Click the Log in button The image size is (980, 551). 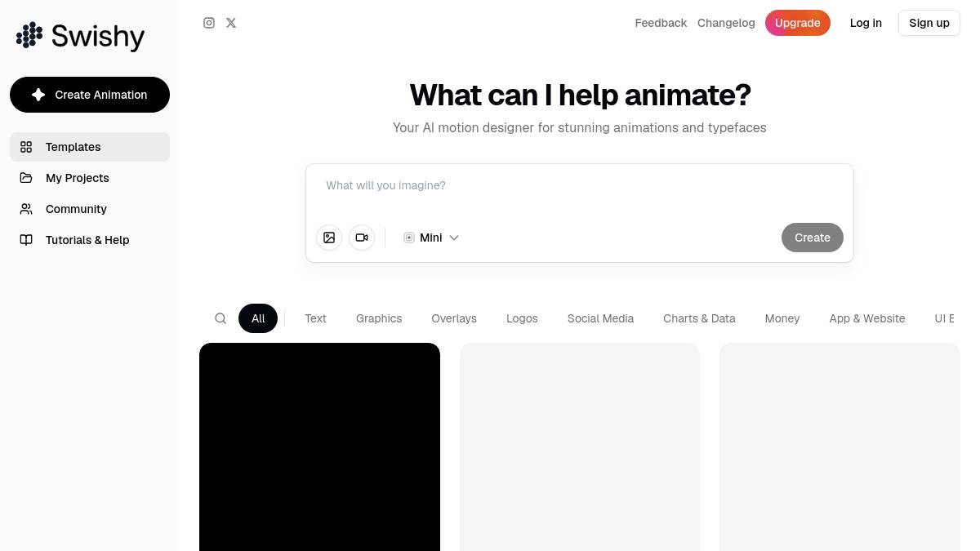pyautogui.click(x=866, y=23)
